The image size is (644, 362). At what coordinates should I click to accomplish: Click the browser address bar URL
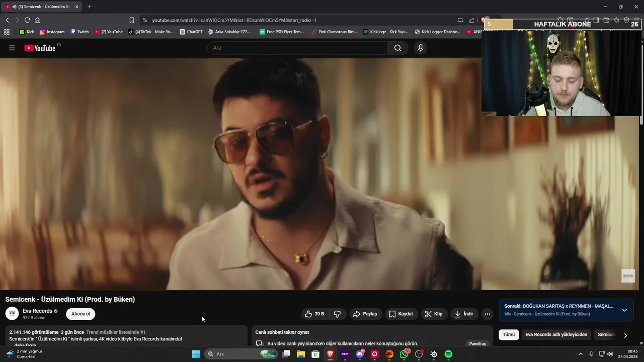pyautogui.click(x=234, y=20)
